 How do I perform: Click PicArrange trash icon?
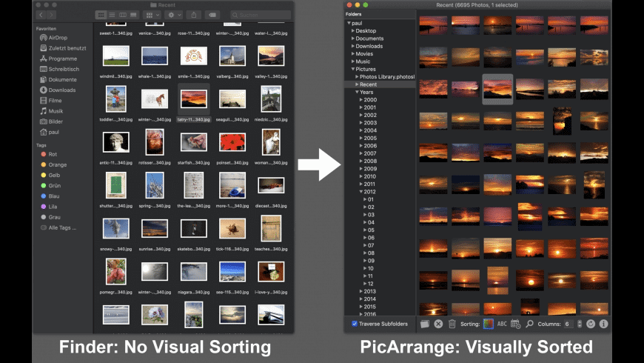[x=452, y=324]
